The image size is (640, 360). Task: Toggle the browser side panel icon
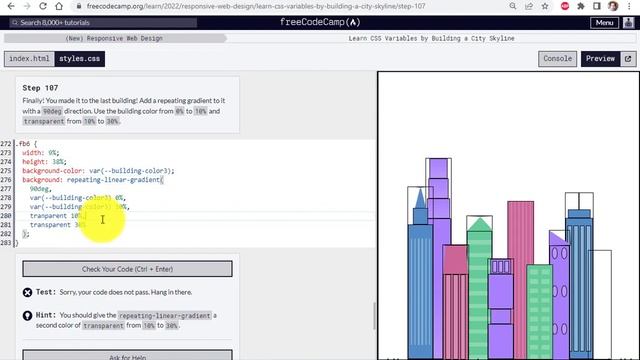(x=597, y=6)
